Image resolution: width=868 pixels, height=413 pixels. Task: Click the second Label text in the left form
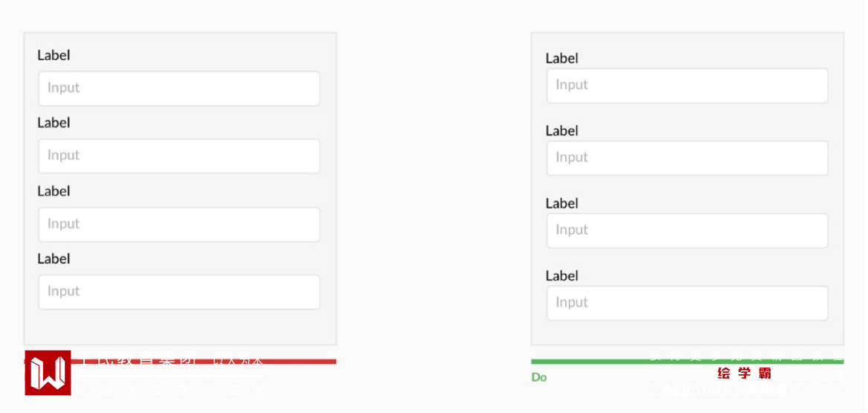coord(54,123)
